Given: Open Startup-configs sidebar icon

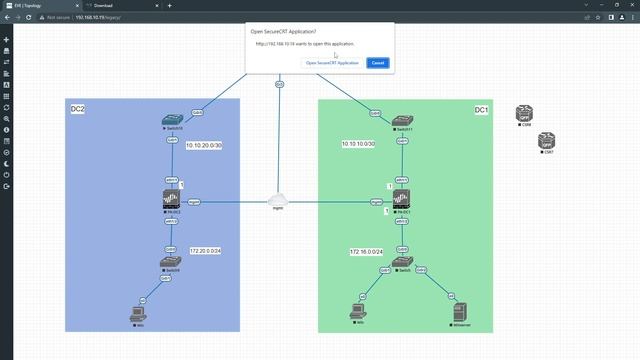Looking at the screenshot, I should pos(6,73).
